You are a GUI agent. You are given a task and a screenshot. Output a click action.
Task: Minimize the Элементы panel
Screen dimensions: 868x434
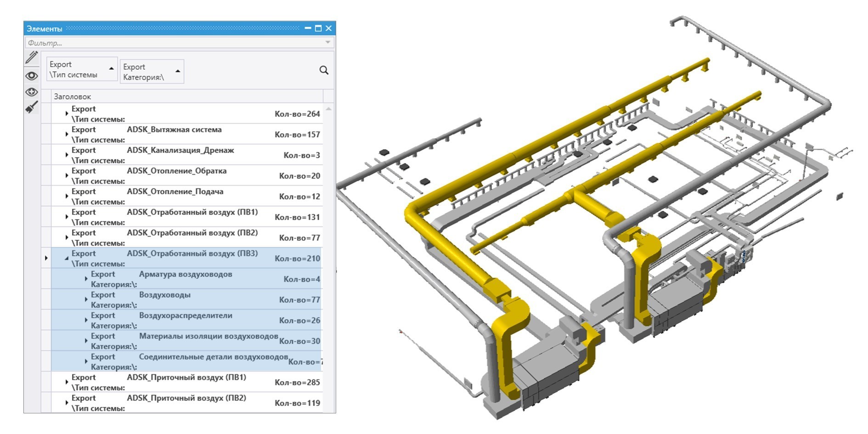[x=308, y=28]
